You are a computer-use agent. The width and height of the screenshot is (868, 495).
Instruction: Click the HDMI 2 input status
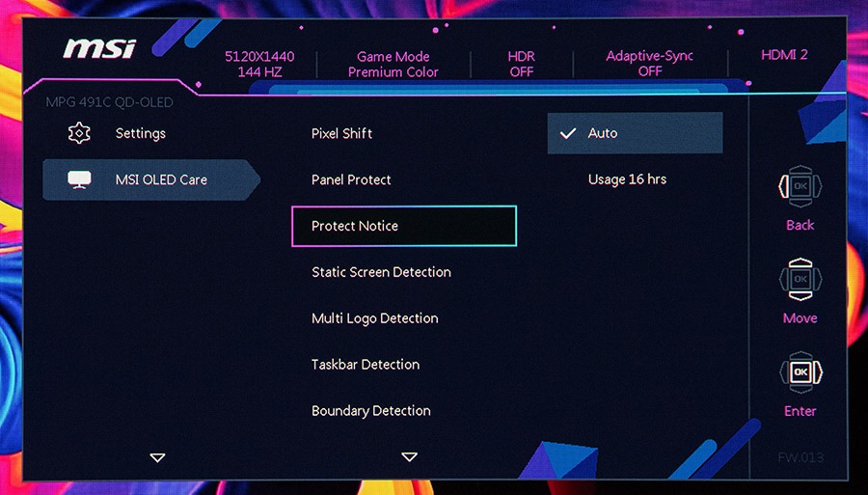pyautogui.click(x=784, y=55)
